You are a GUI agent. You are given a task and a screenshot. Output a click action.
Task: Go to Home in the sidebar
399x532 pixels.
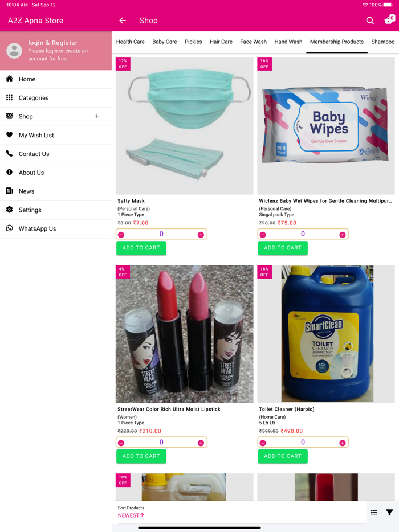pyautogui.click(x=56, y=79)
